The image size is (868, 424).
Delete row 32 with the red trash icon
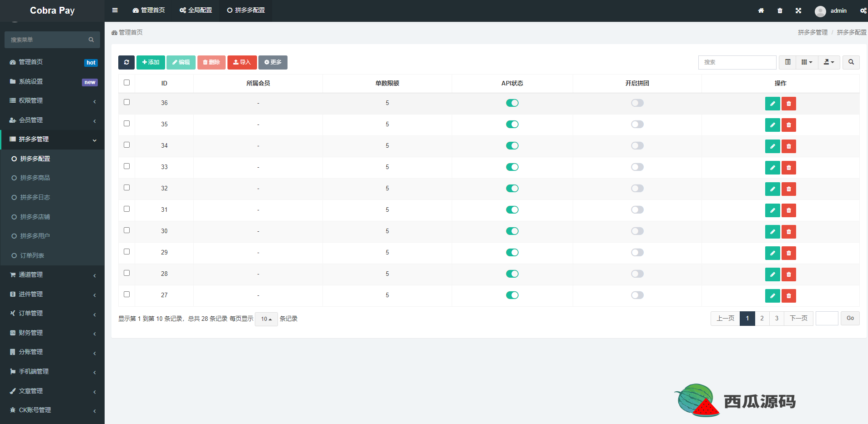(789, 189)
